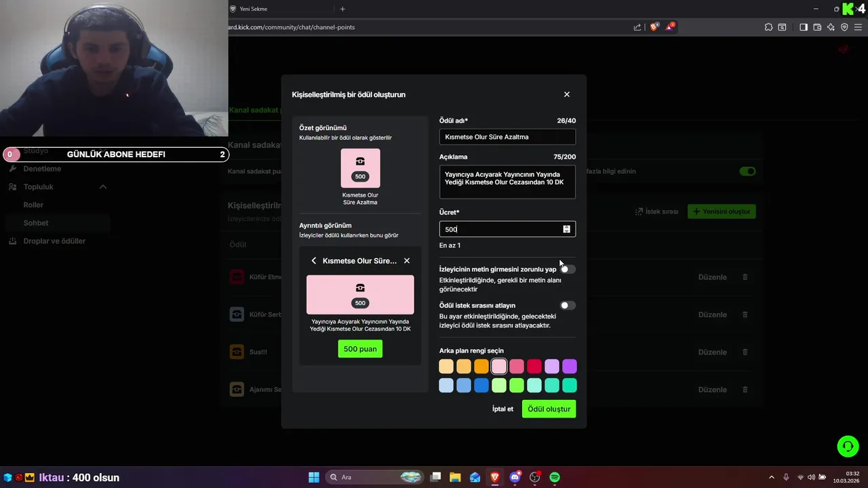The image size is (868, 488).
Task: Select the bright green background color
Action: pyautogui.click(x=517, y=386)
